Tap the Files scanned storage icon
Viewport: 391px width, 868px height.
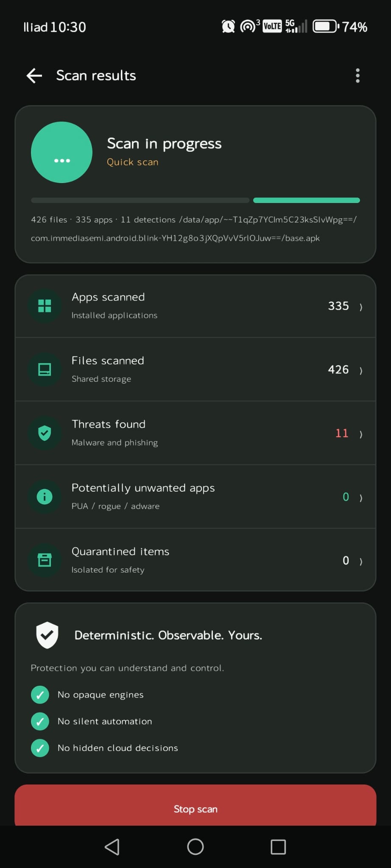(x=45, y=369)
